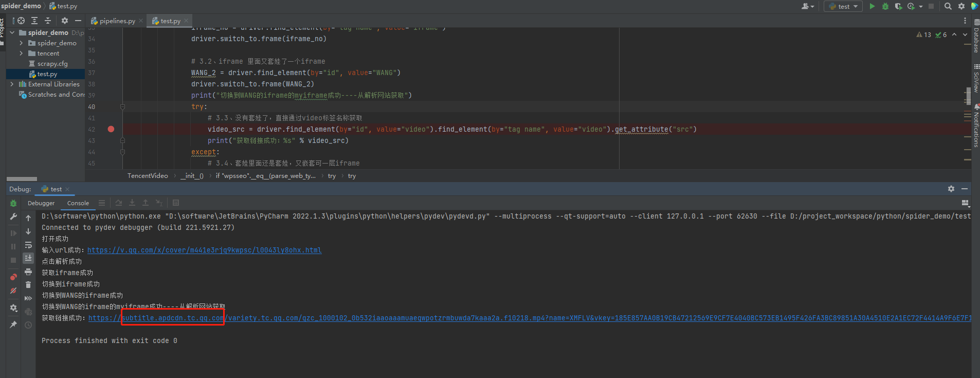Switch to the pipelines.py editor tab

[117, 21]
